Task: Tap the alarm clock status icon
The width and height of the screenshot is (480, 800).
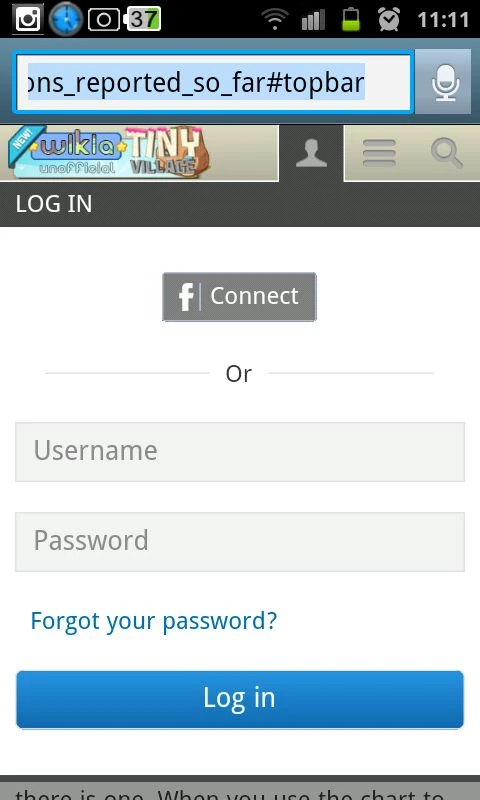Action: click(389, 19)
